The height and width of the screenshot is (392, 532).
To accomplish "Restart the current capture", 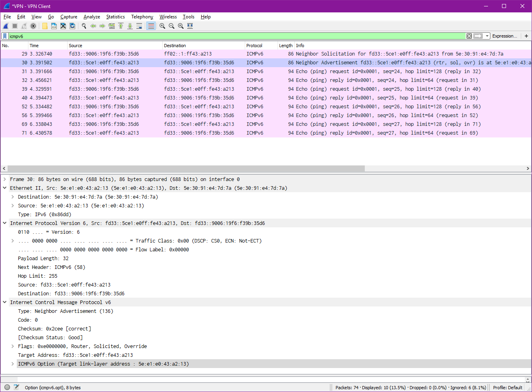I will (x=24, y=26).
